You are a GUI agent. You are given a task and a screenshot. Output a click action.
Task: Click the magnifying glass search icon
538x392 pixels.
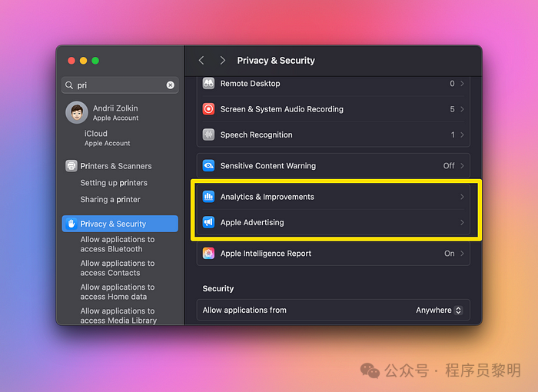[69, 85]
